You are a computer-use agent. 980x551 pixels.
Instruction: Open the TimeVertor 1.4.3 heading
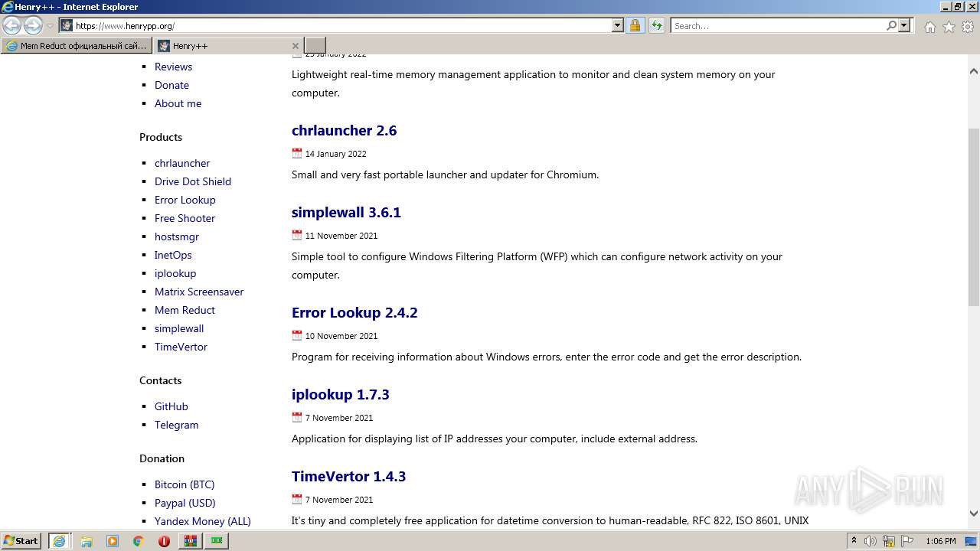click(348, 476)
